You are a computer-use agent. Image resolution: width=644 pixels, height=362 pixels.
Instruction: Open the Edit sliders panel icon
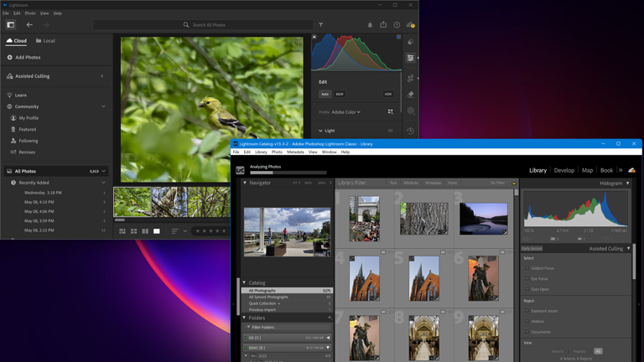(410, 58)
